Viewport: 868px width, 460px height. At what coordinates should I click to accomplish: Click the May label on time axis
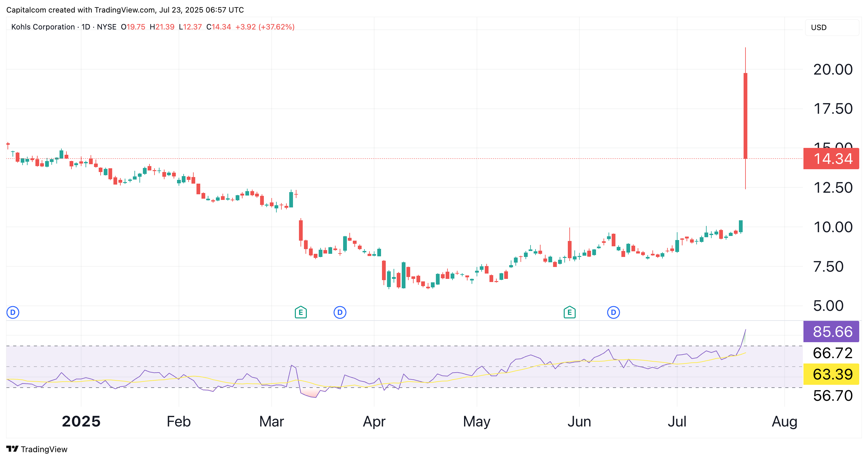[x=476, y=421]
